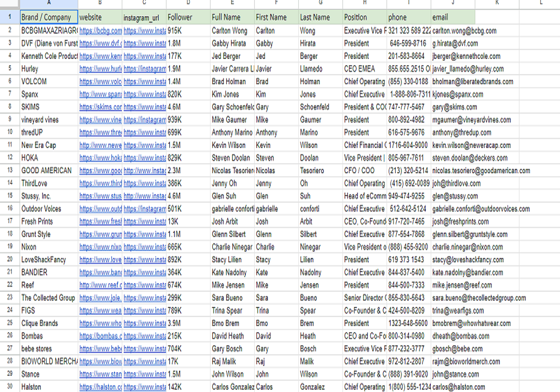The width and height of the screenshot is (560, 392).
Task: Click the "website" header cell
Action: click(x=100, y=17)
